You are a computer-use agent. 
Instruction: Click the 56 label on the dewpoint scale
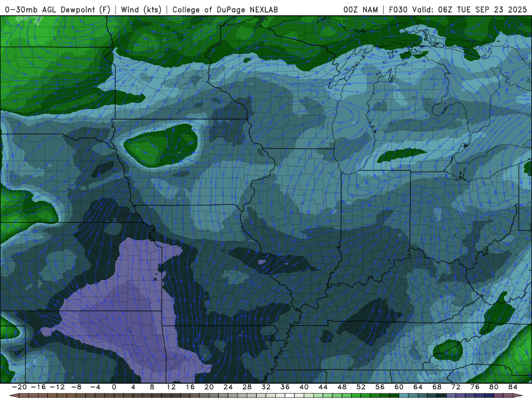tap(380, 387)
